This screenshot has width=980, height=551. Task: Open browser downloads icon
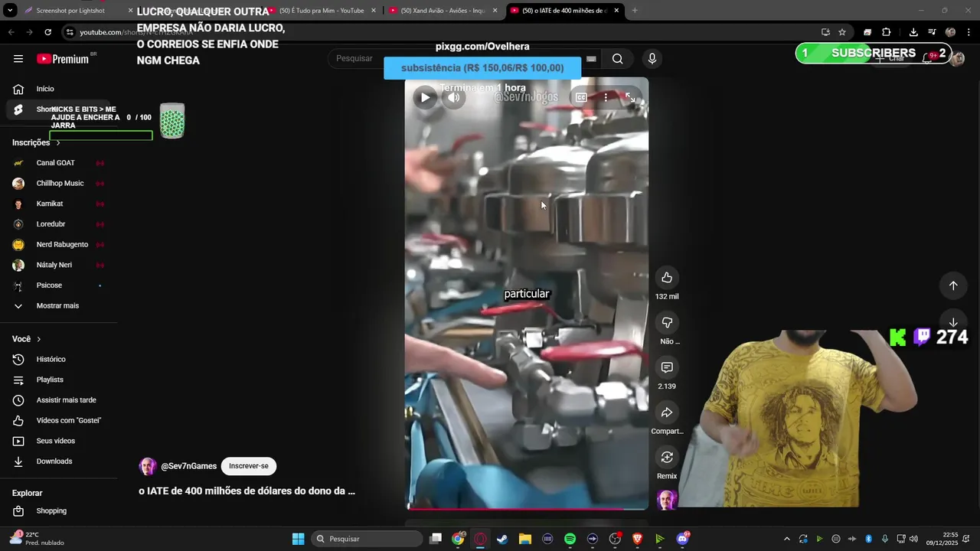(913, 32)
